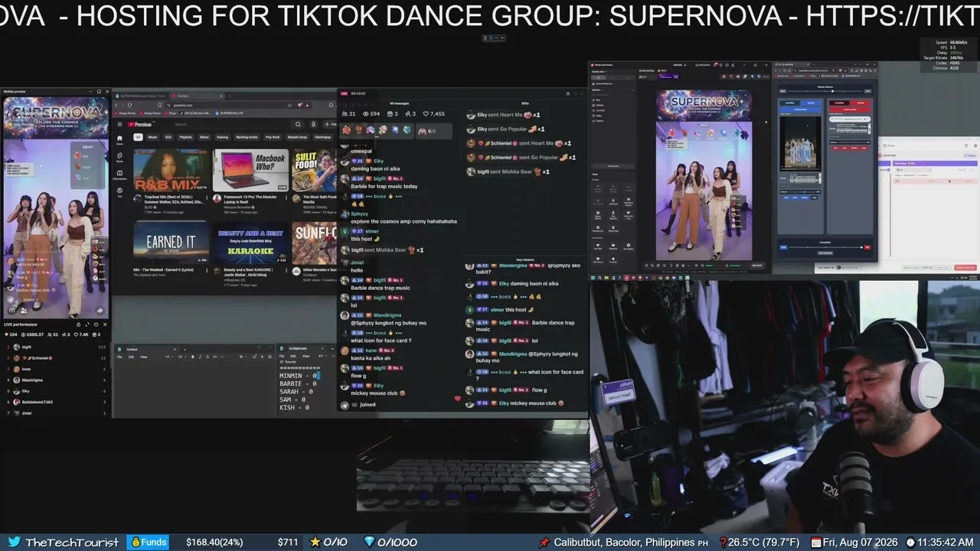
Task: Select the All filter chip on YouTube
Action: tap(138, 137)
